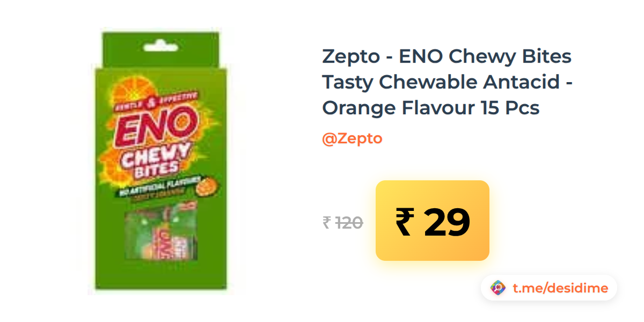Click the number 29 in price badge

point(447,222)
